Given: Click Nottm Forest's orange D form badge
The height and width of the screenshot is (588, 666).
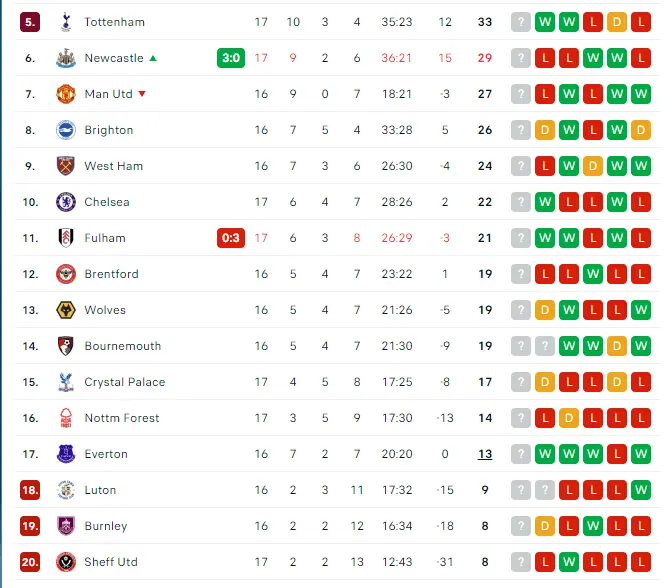Looking at the screenshot, I should (x=569, y=418).
